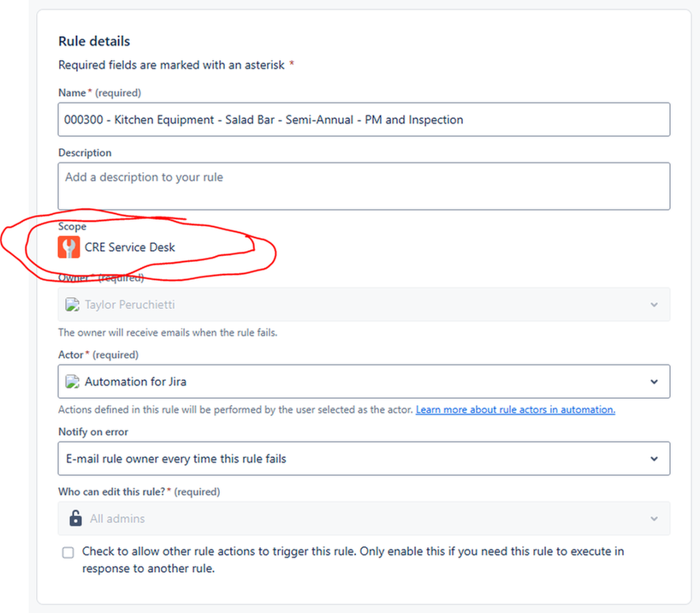
Task: Click the Name (required) label
Action: (99, 93)
